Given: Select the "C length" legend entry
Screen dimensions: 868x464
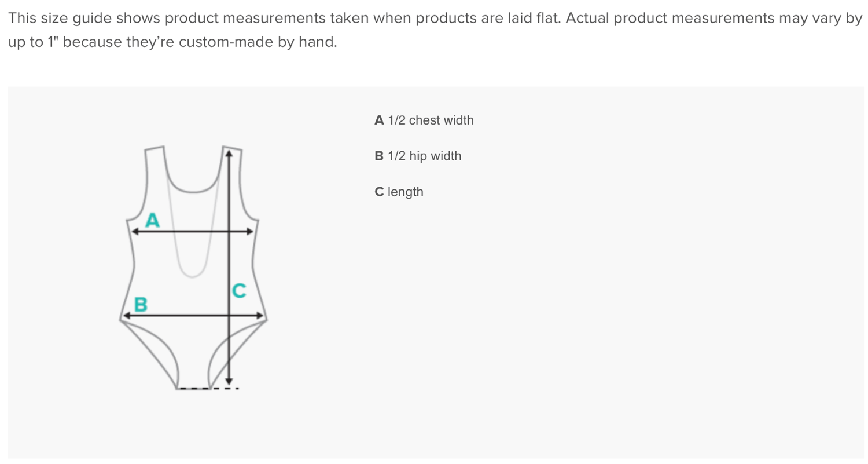Looking at the screenshot, I should click(399, 192).
